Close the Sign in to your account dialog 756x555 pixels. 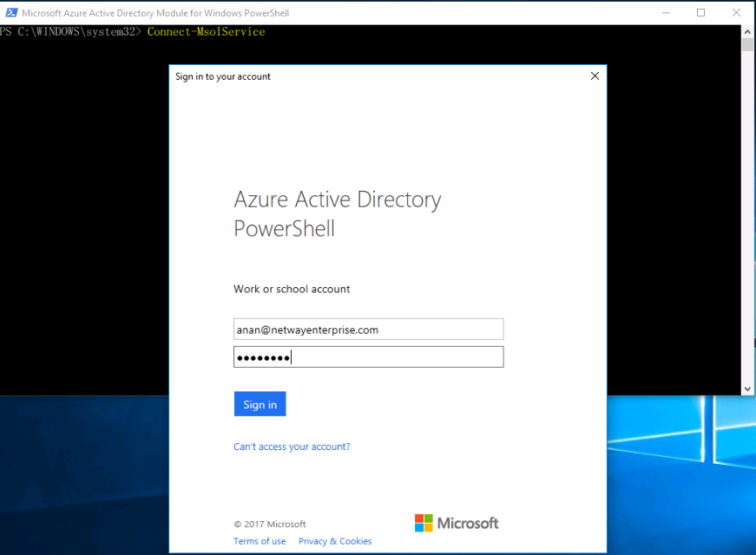(595, 76)
